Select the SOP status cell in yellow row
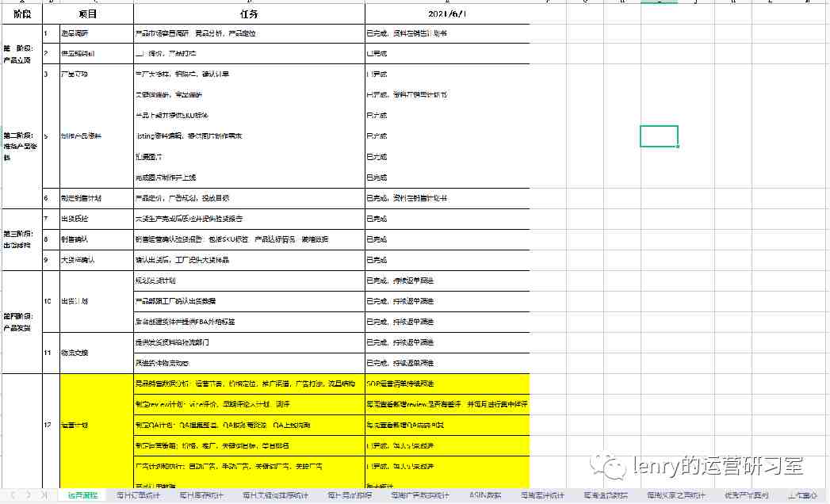The width and height of the screenshot is (830, 504). (x=447, y=384)
